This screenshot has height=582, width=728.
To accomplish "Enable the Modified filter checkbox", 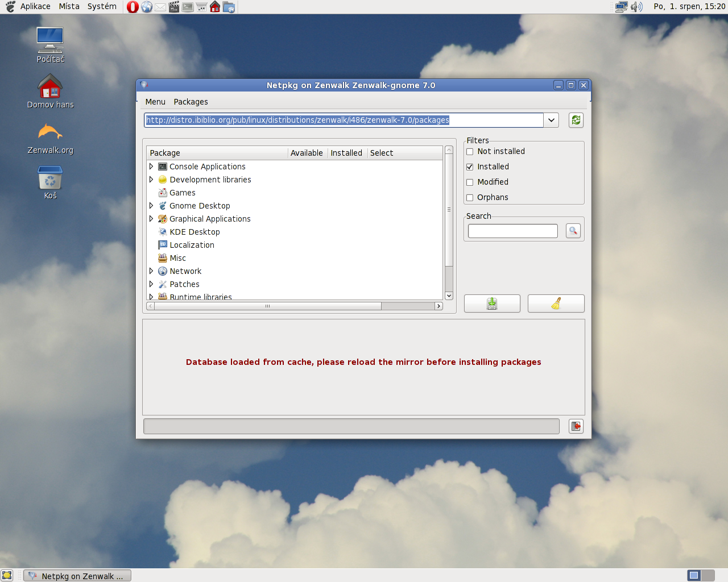I will 470,182.
